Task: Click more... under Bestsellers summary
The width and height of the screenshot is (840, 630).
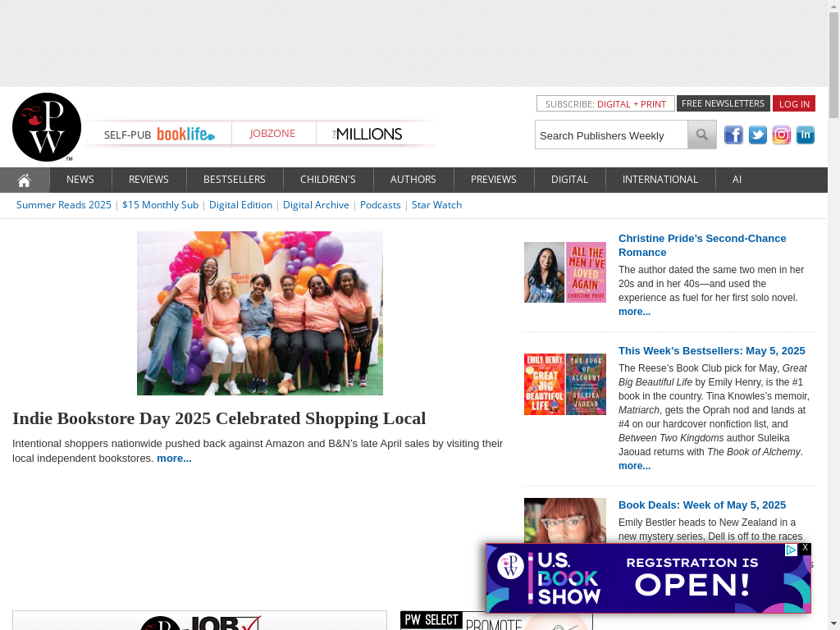Action: click(x=634, y=466)
